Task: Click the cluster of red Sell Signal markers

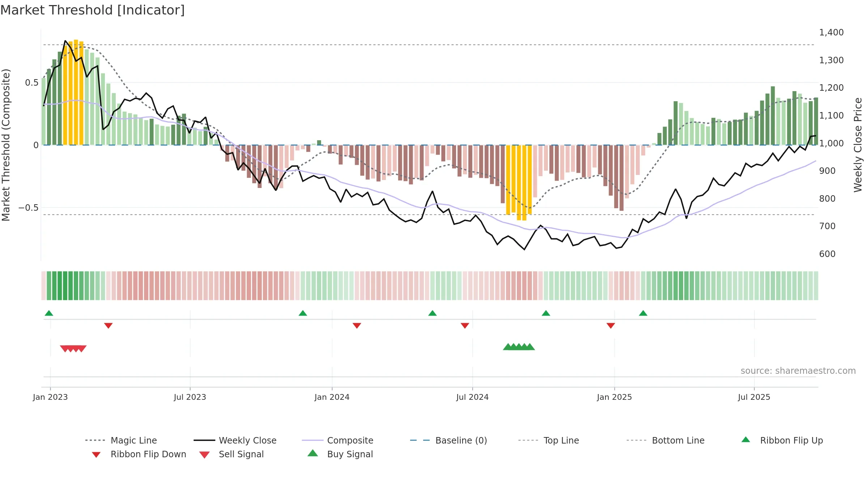Action: point(73,348)
